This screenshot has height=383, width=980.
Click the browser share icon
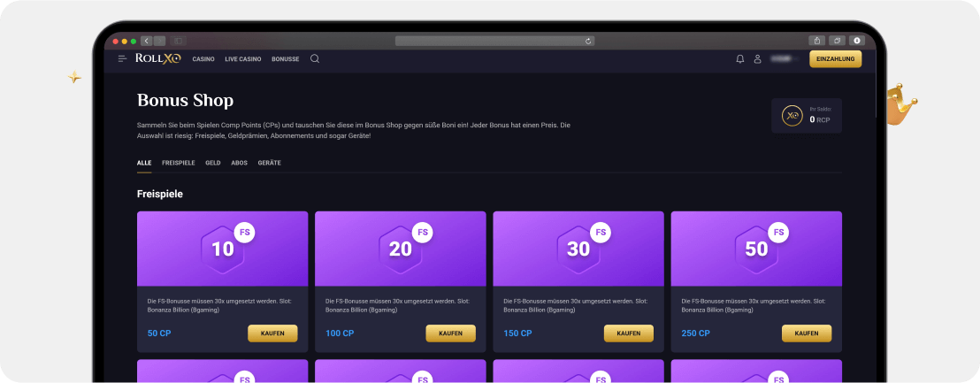point(815,41)
